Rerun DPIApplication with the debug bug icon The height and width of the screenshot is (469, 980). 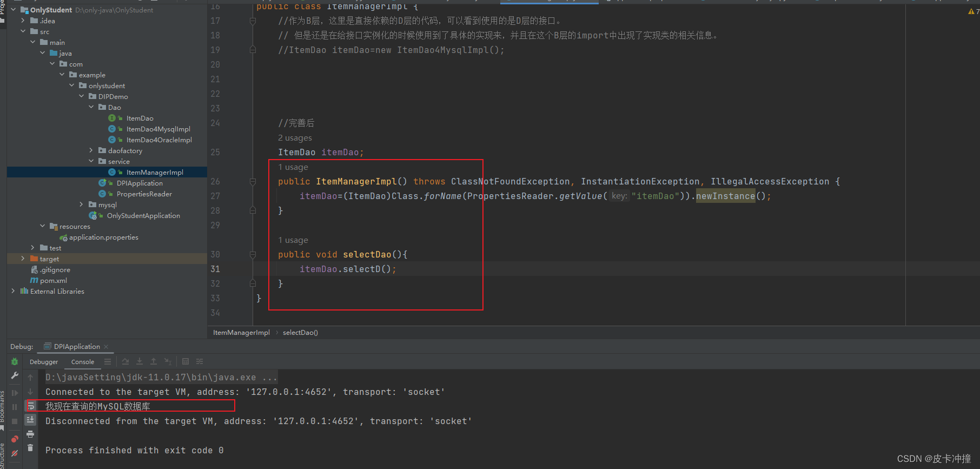(15, 361)
